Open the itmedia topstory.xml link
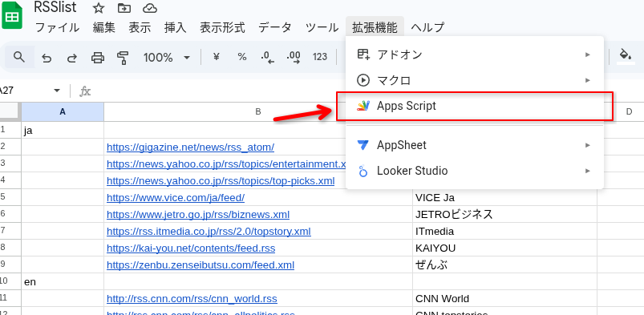Image resolution: width=644 pixels, height=315 pixels. (209, 231)
